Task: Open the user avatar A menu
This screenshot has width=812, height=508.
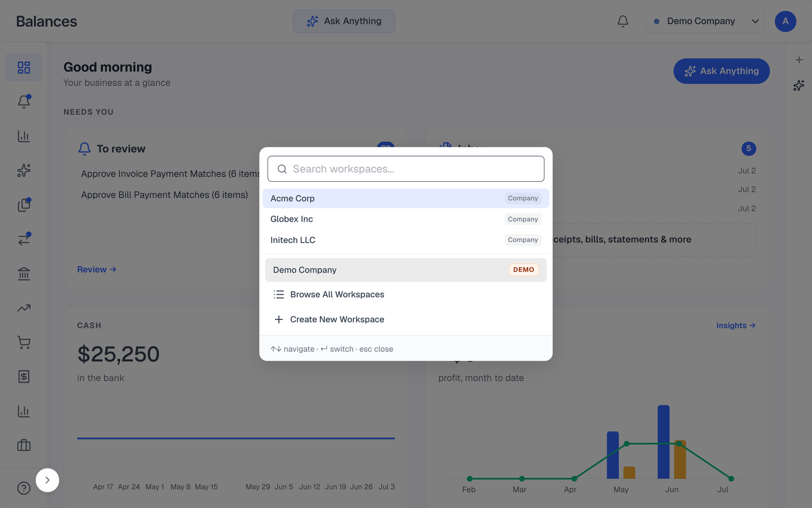Action: 786,21
